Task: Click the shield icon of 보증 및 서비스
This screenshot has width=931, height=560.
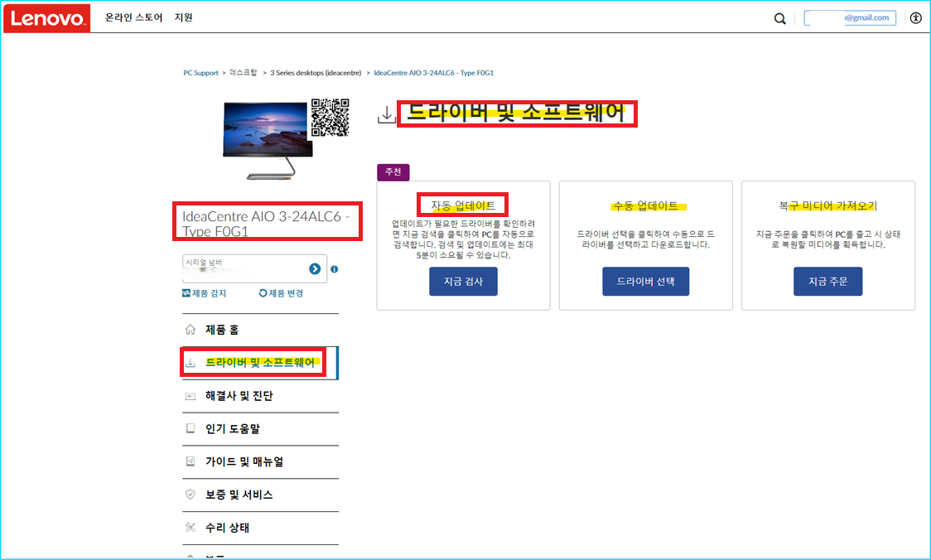Action: point(190,494)
